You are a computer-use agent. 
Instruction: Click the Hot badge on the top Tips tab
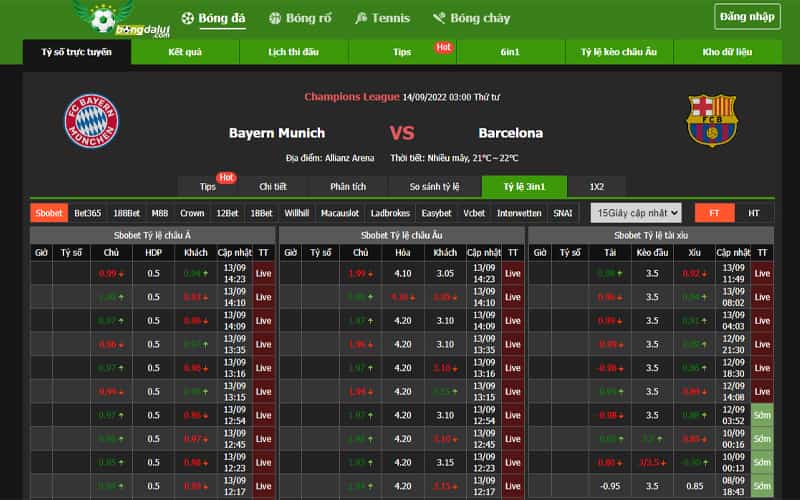[x=444, y=47]
